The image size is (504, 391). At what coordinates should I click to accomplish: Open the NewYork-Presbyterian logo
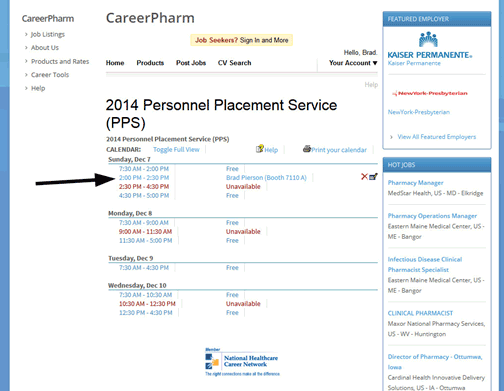(x=430, y=93)
